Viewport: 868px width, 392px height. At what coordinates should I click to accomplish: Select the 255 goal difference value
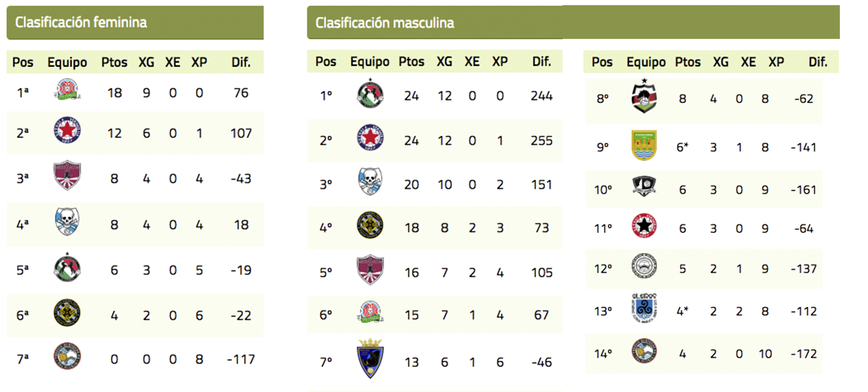point(541,141)
